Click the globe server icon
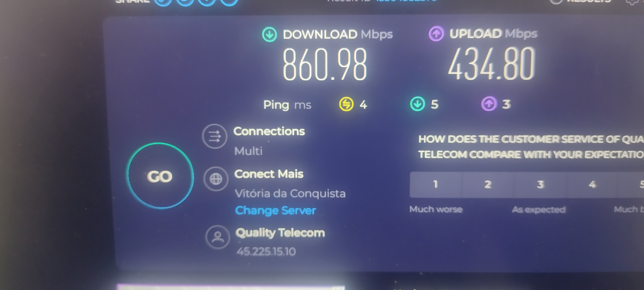 [x=216, y=179]
